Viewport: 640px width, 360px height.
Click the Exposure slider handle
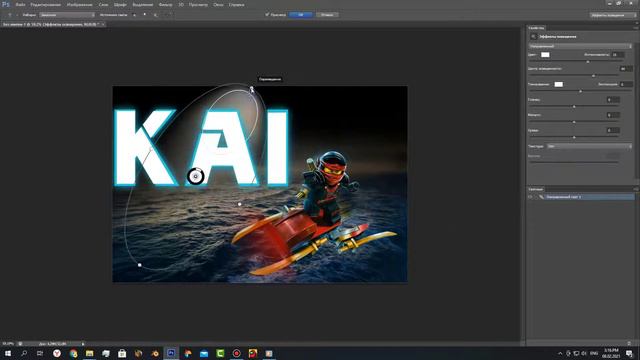(x=581, y=91)
